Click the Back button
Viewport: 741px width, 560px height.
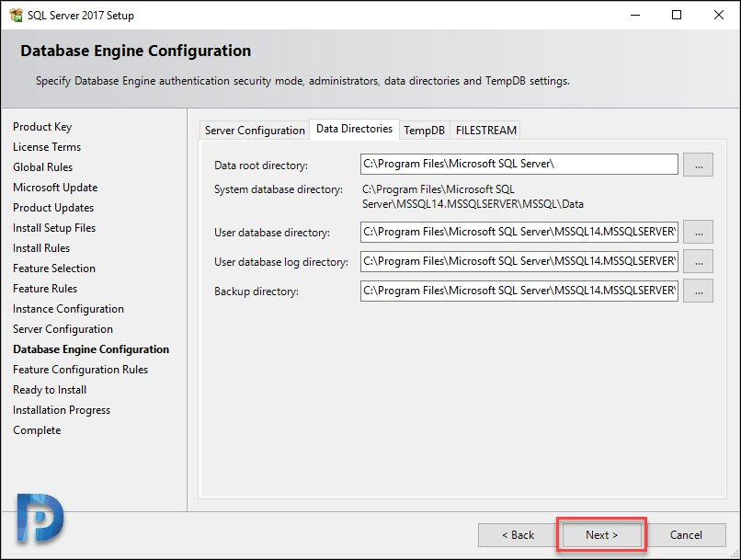(518, 535)
